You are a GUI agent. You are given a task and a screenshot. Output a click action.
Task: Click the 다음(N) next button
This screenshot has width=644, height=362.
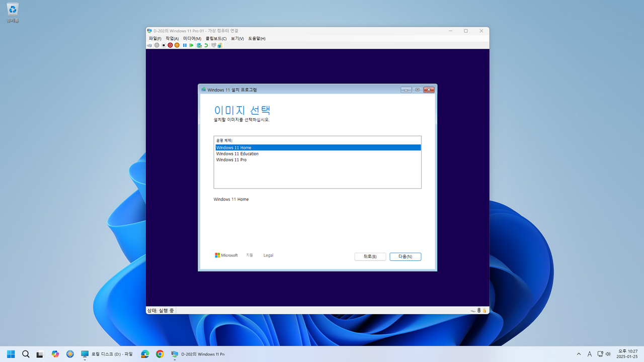pyautogui.click(x=406, y=256)
